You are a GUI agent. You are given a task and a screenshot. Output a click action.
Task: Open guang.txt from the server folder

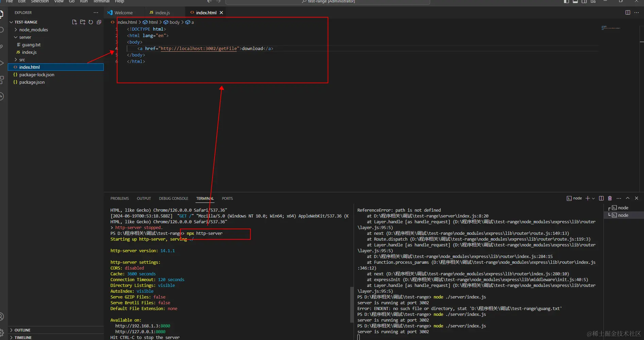point(31,45)
